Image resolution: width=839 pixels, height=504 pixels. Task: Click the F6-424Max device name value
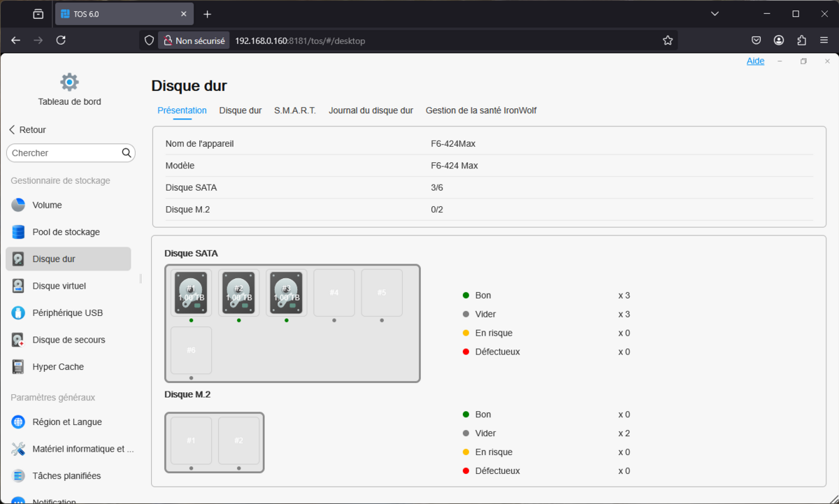[x=454, y=143]
